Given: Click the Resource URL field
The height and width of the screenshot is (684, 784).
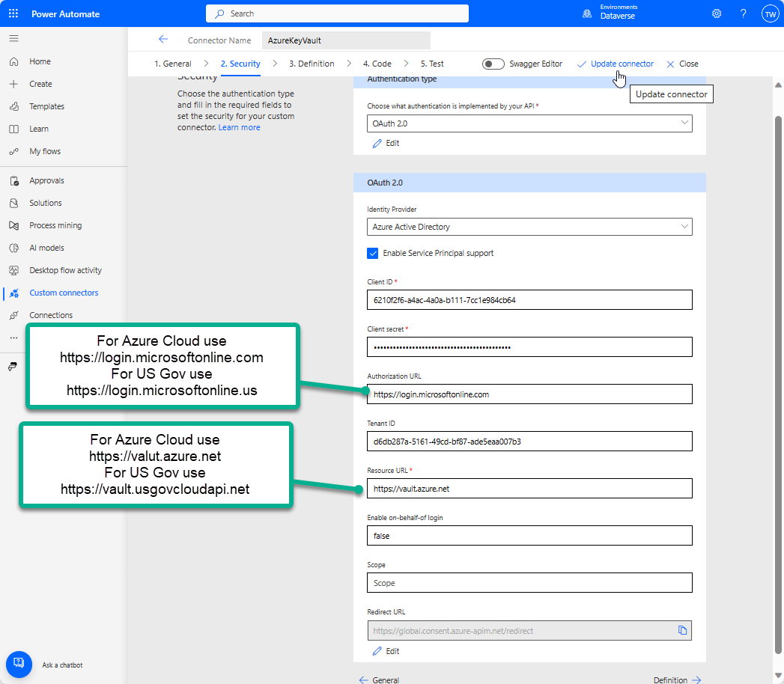Looking at the screenshot, I should (x=529, y=489).
